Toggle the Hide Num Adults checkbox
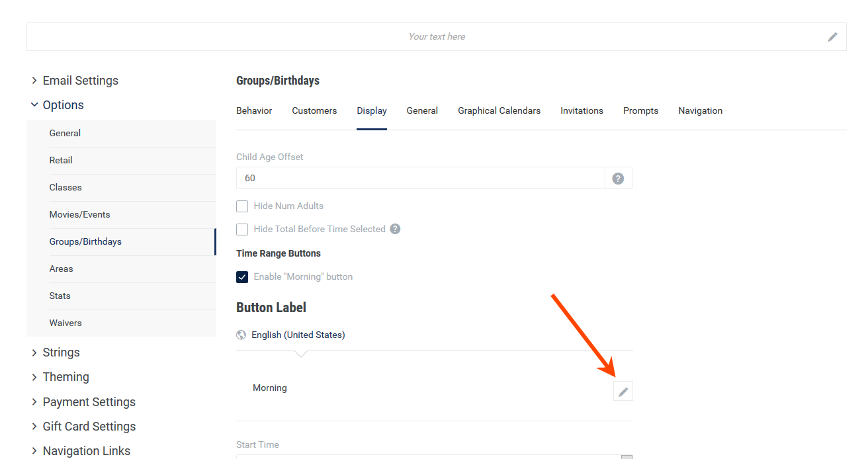This screenshot has height=459, width=868. click(x=242, y=206)
